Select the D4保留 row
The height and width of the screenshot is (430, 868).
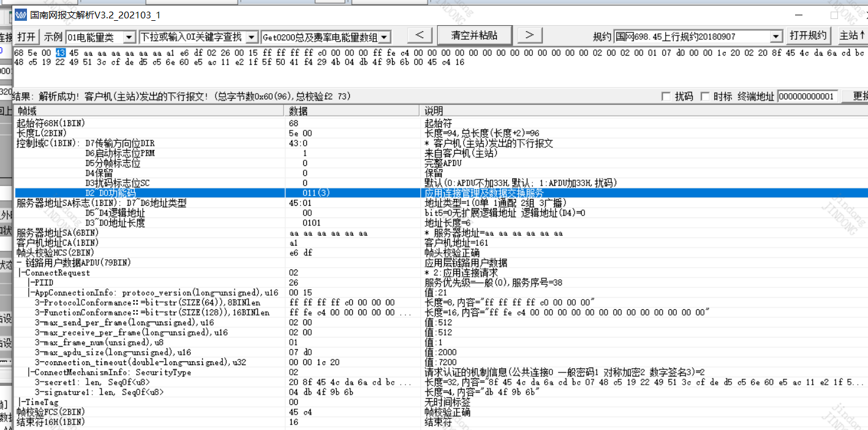coord(440,173)
